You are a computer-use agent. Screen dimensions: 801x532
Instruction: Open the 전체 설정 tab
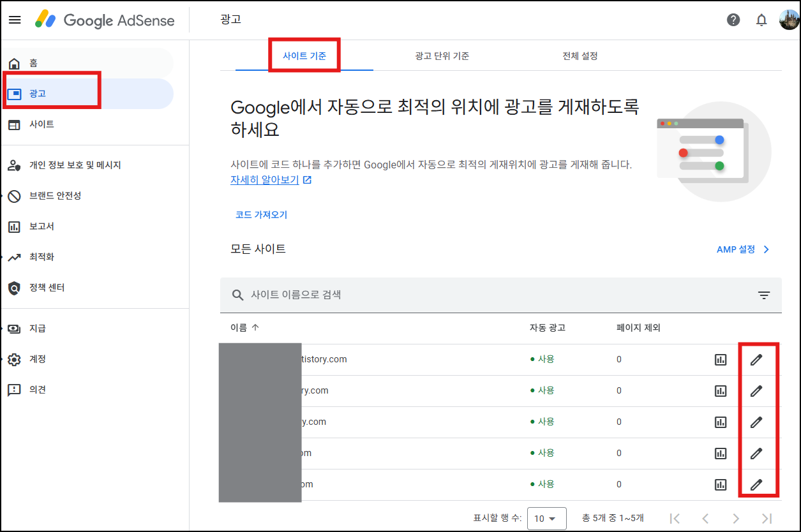tap(580, 55)
